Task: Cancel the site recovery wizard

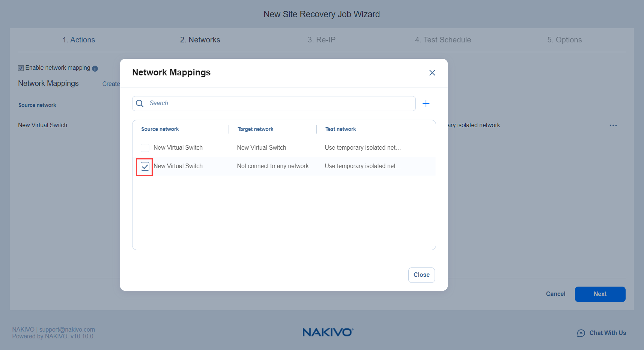Action: click(x=555, y=294)
